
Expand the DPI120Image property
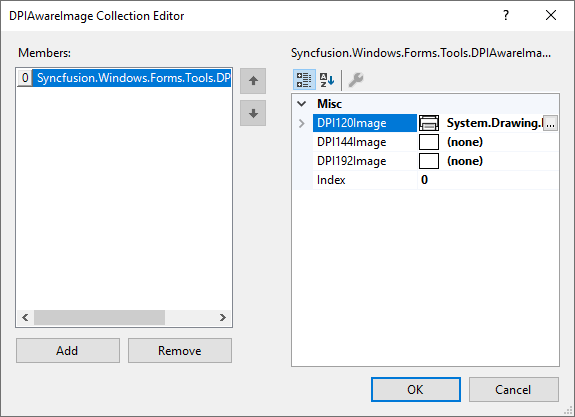(301, 123)
